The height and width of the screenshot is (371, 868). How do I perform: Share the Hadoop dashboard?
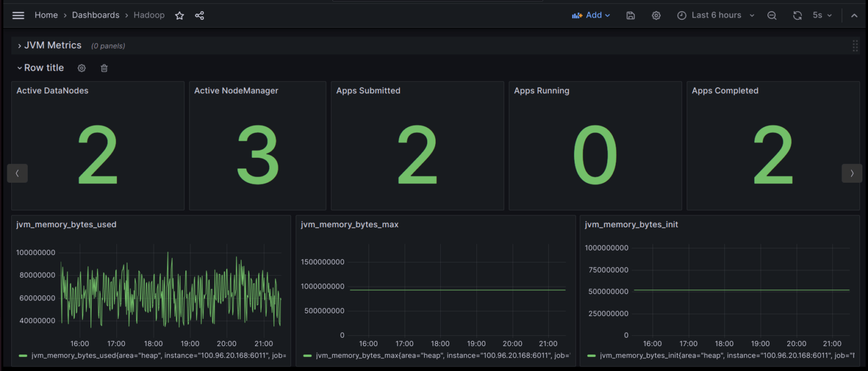199,15
